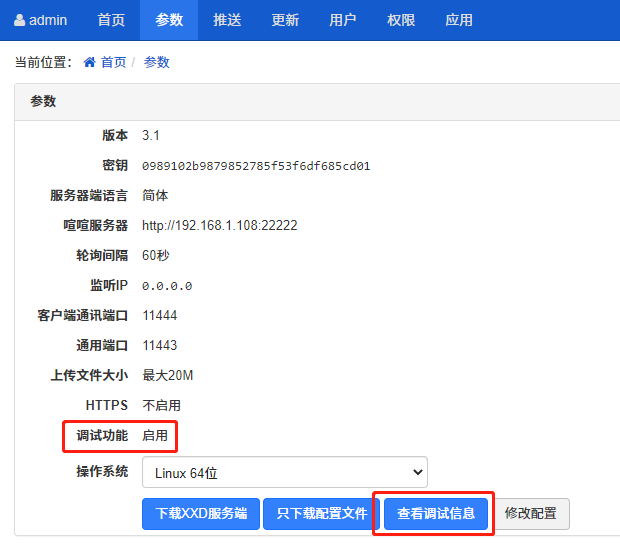Navigate to the 应用 tab
The width and height of the screenshot is (620, 544).
[459, 20]
